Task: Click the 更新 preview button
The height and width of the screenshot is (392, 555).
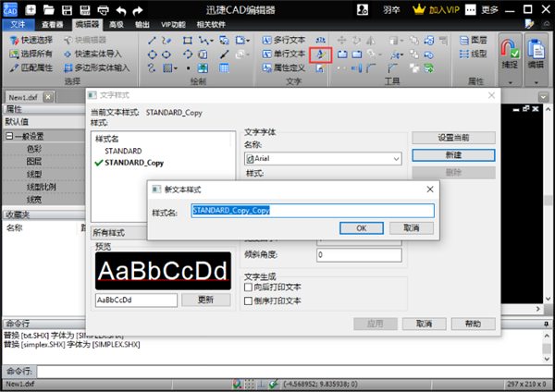Action: [x=206, y=300]
